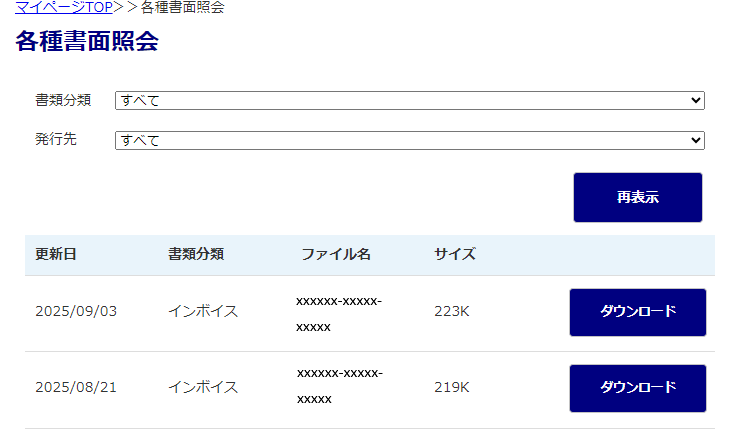Image resolution: width=733 pixels, height=438 pixels.
Task: Expand the 発行先 filter dropdown
Action: pyautogui.click(x=410, y=140)
